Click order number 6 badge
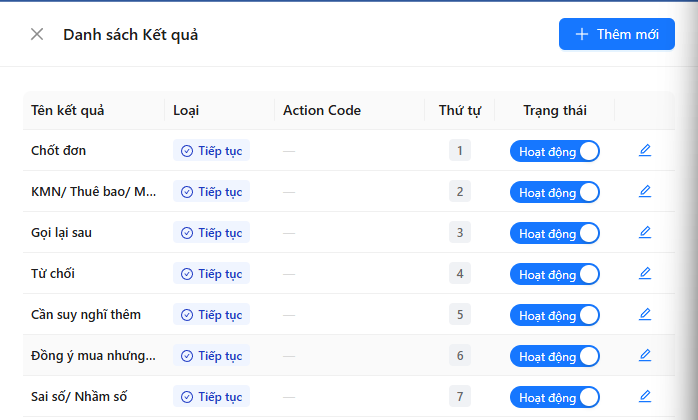This screenshot has width=698, height=420. [460, 355]
